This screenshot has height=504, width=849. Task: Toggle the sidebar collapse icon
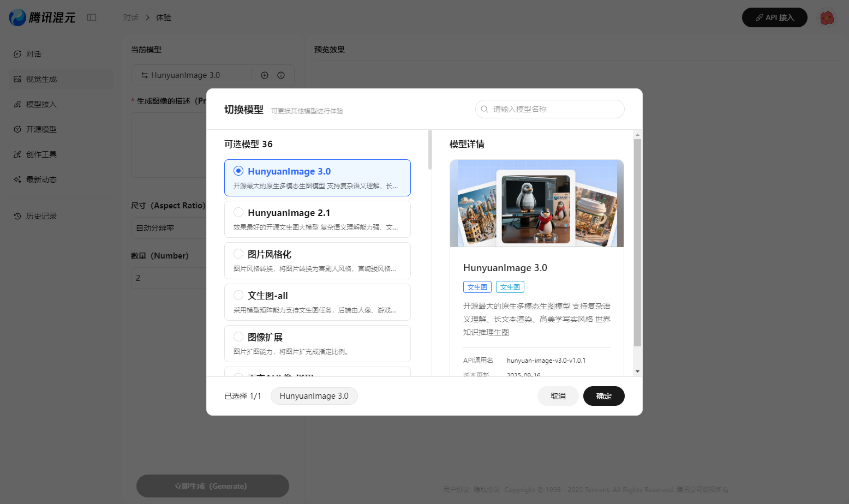pos(92,17)
